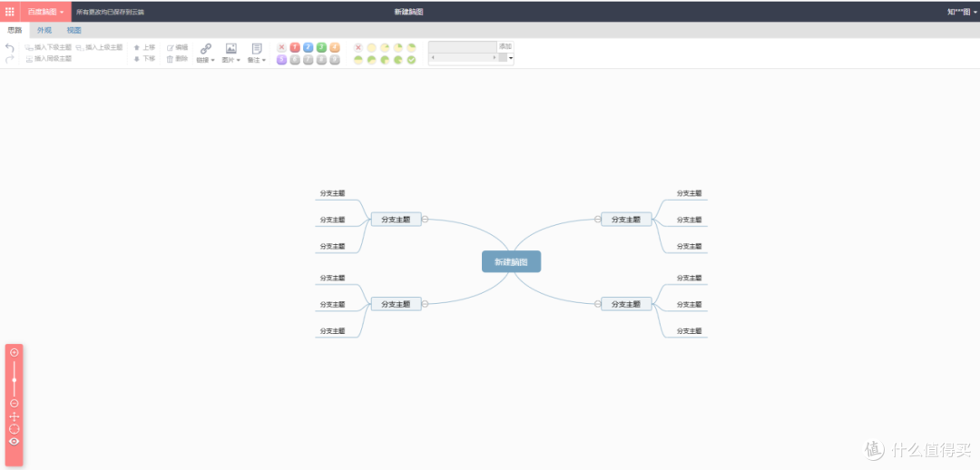
Task: Move the topic up with 上移
Action: (x=144, y=47)
